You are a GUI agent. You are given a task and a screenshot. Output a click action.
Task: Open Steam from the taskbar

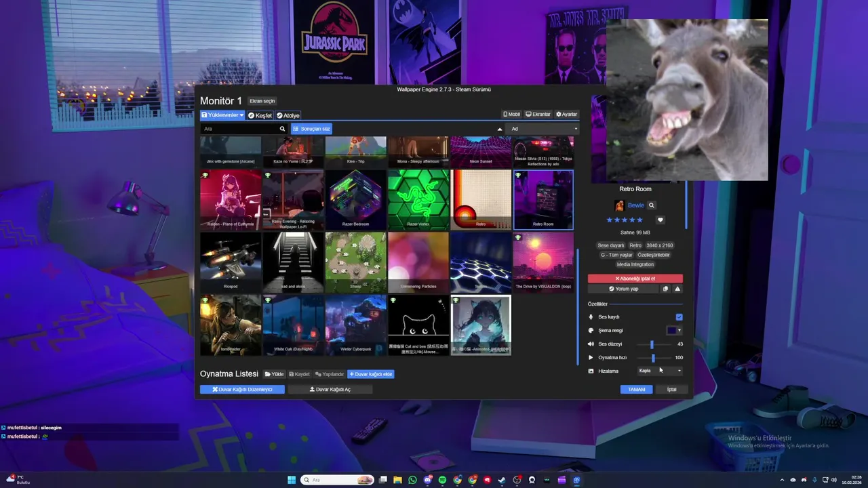502,480
